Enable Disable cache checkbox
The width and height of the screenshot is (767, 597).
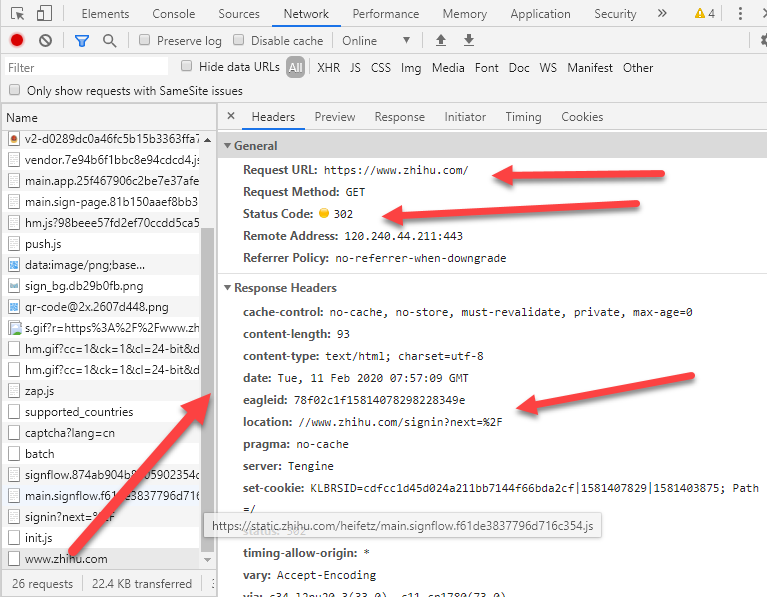[x=238, y=40]
